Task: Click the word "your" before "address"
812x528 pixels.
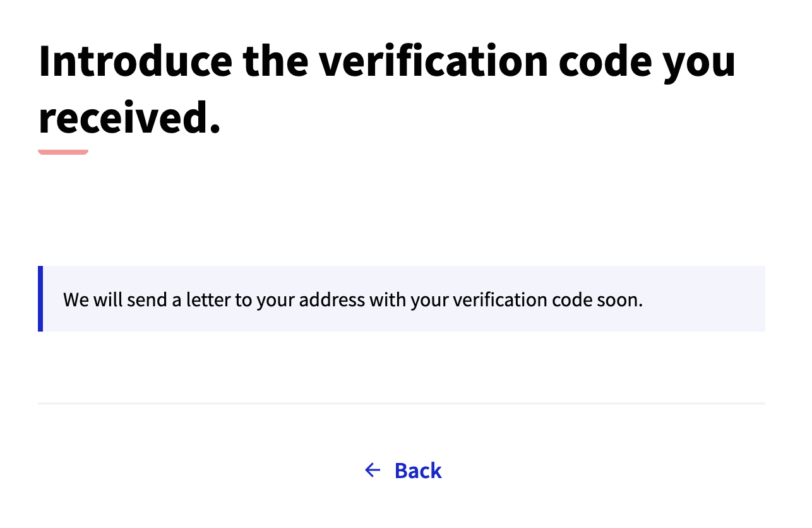Action: (276, 299)
